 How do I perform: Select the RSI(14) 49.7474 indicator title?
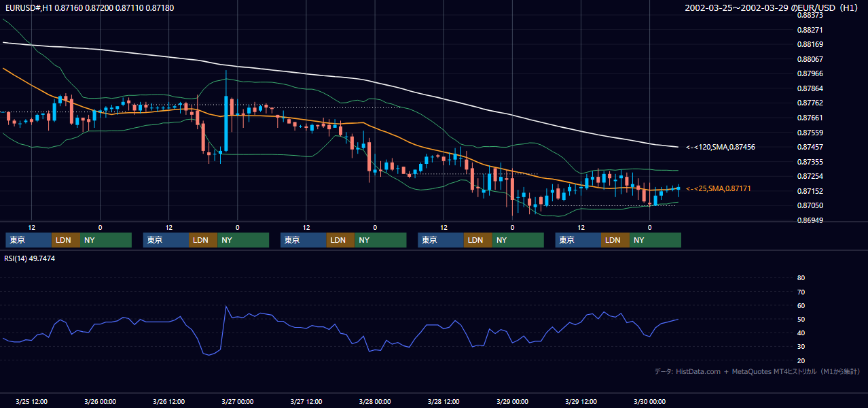tap(30, 258)
